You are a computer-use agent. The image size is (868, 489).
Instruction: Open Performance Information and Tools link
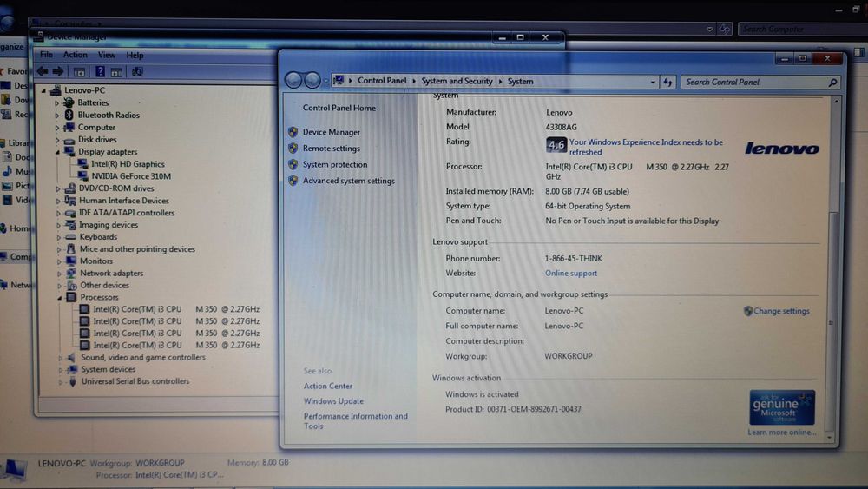pos(355,421)
